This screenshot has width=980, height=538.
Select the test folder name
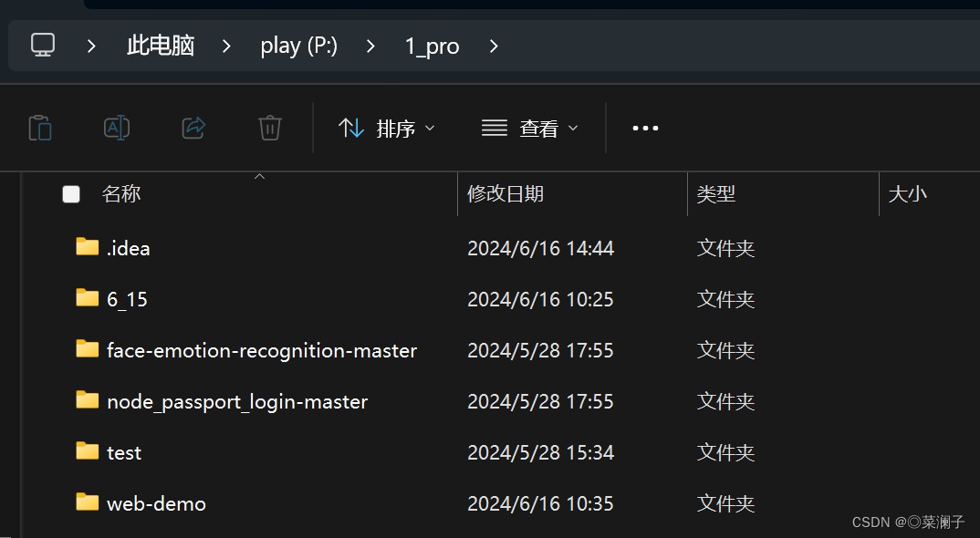click(x=124, y=453)
